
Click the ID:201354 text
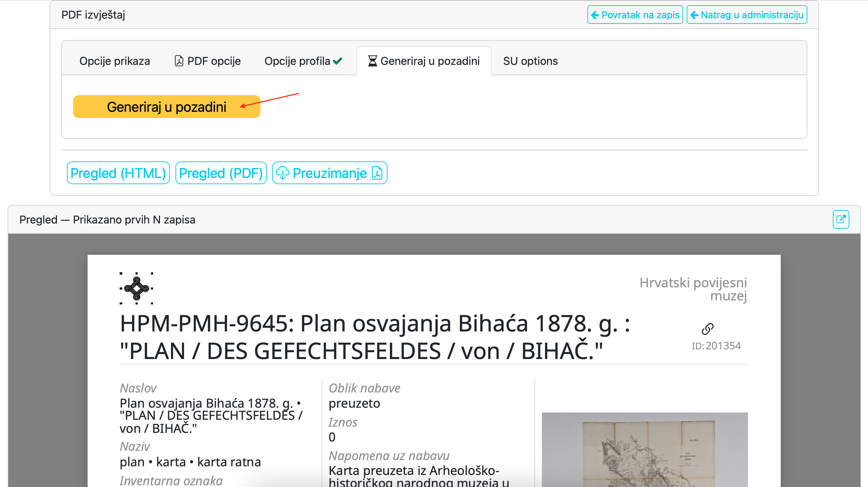coord(716,346)
